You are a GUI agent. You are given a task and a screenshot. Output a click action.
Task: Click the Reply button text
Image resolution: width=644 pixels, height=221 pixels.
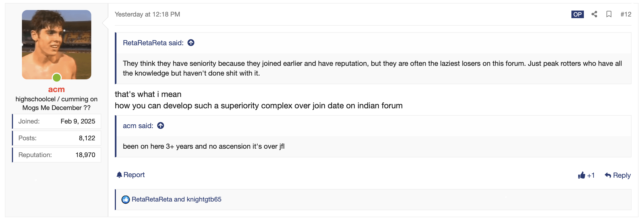[x=622, y=175]
